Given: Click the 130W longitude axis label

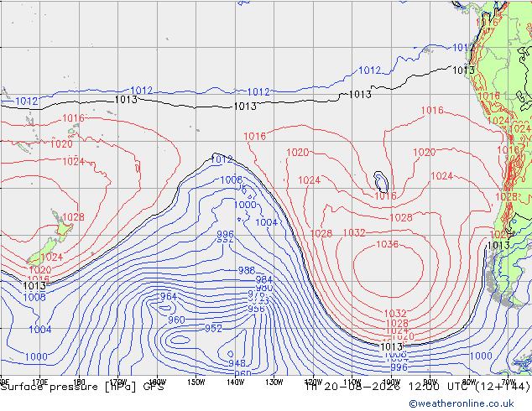Looking at the screenshot, I should [274, 382].
